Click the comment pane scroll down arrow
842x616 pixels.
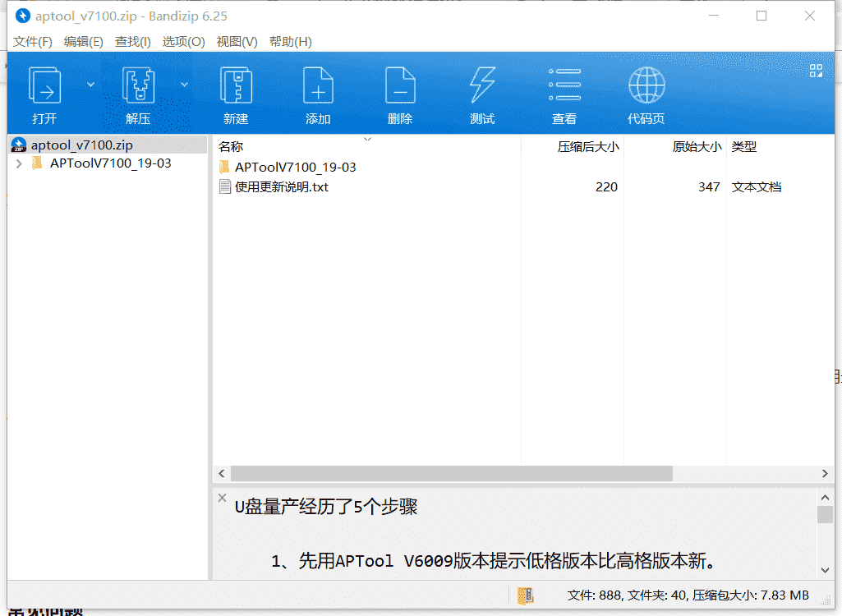[826, 570]
